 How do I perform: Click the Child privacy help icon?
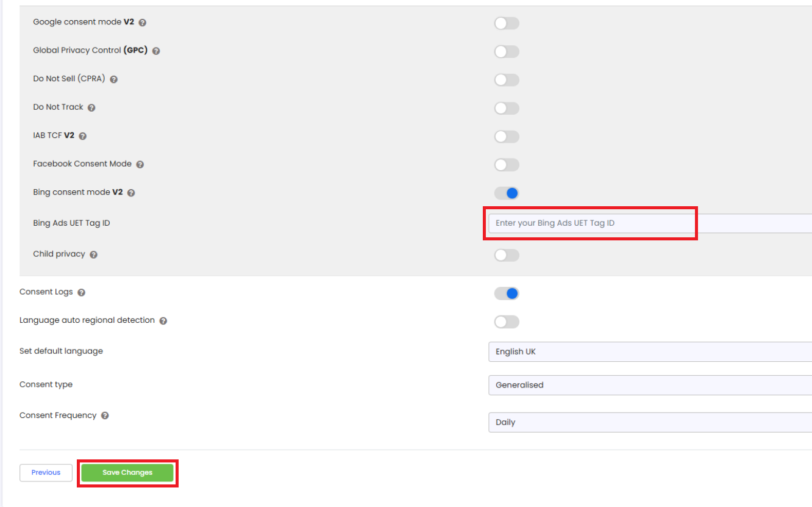(x=94, y=255)
